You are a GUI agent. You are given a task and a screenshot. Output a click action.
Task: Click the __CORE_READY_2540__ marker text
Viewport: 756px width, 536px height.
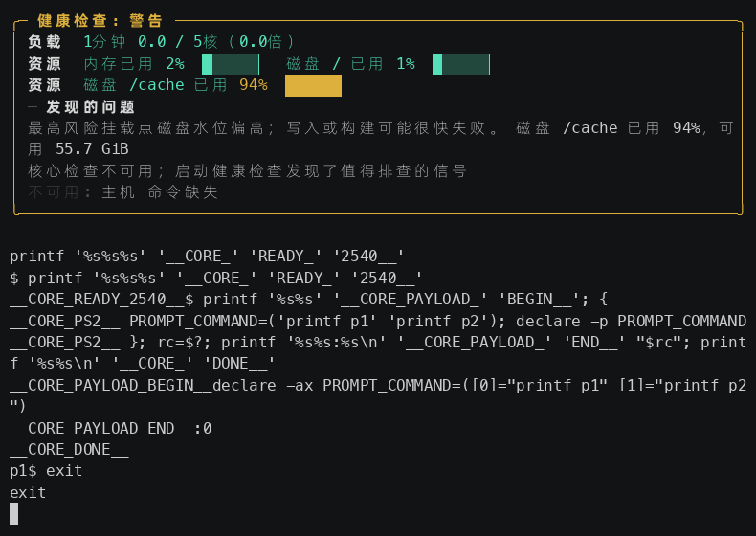pyautogui.click(x=97, y=300)
